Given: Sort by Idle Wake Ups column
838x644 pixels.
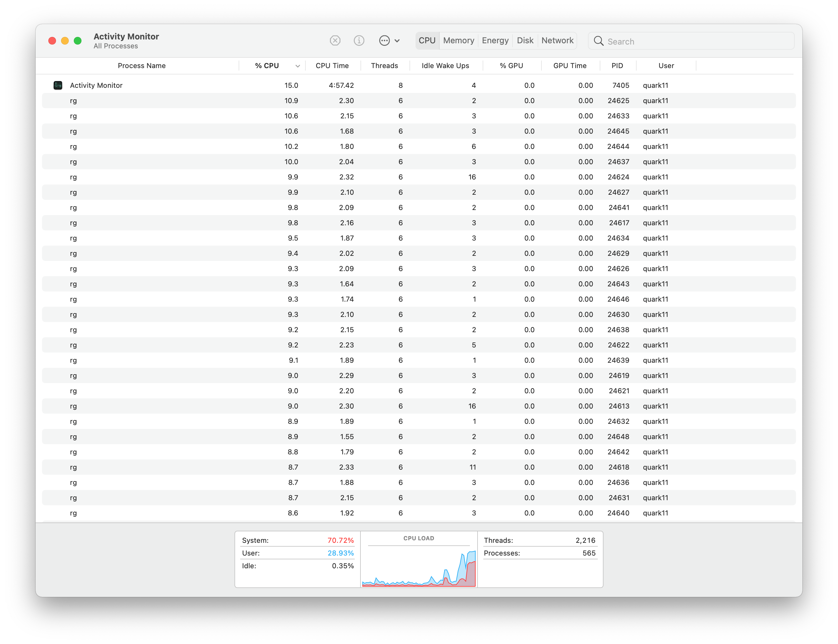Looking at the screenshot, I should coord(445,66).
